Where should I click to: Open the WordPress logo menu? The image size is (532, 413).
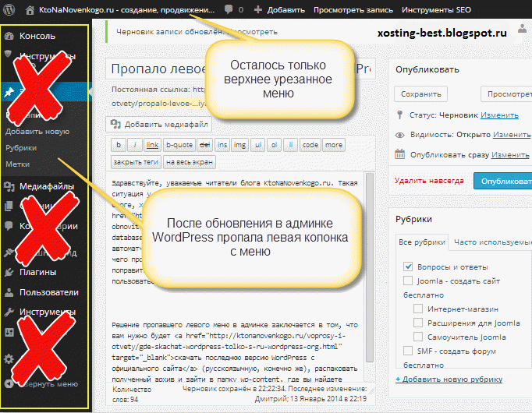pyautogui.click(x=9, y=9)
